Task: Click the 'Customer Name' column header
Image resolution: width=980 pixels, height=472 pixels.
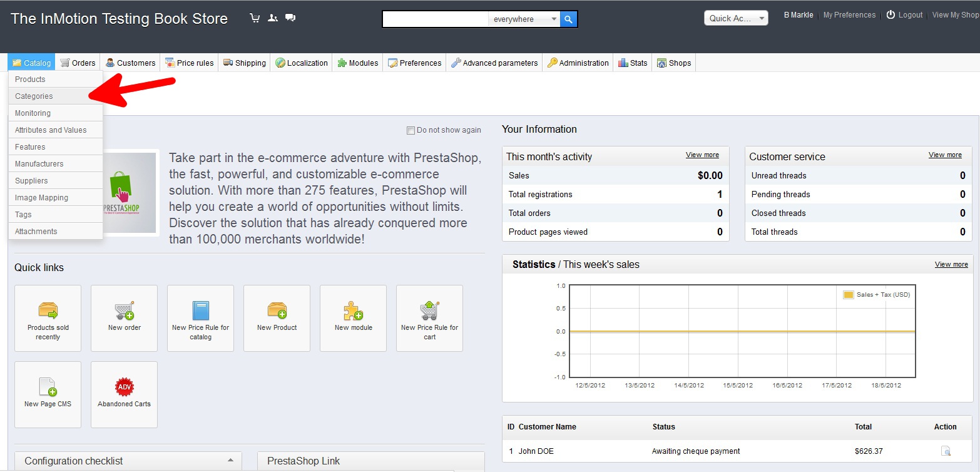Action: [548, 427]
